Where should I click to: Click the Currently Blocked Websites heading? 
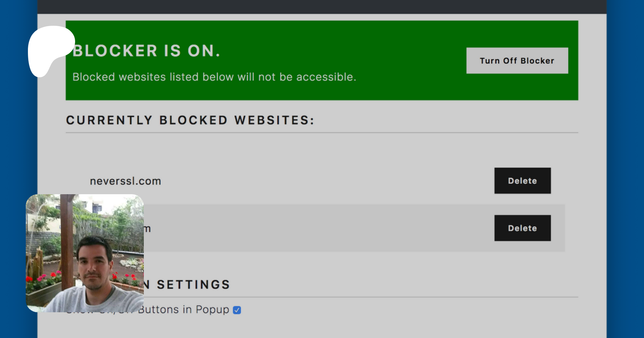190,120
